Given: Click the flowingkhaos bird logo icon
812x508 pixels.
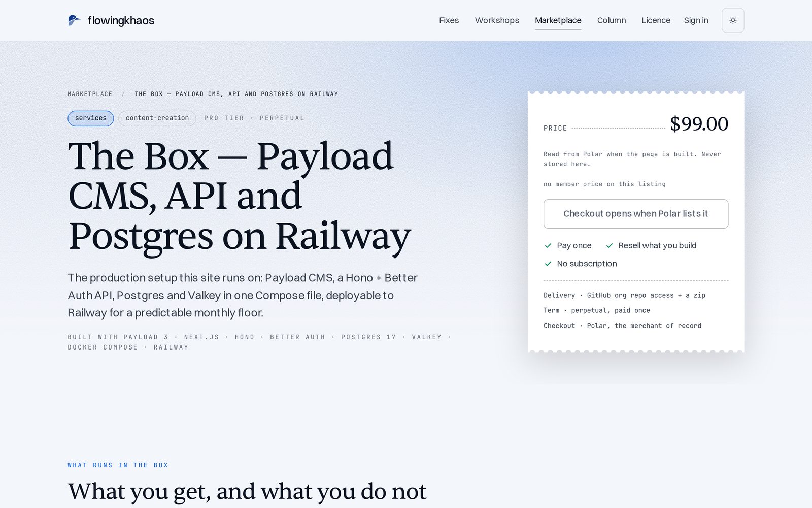Looking at the screenshot, I should click(x=74, y=20).
